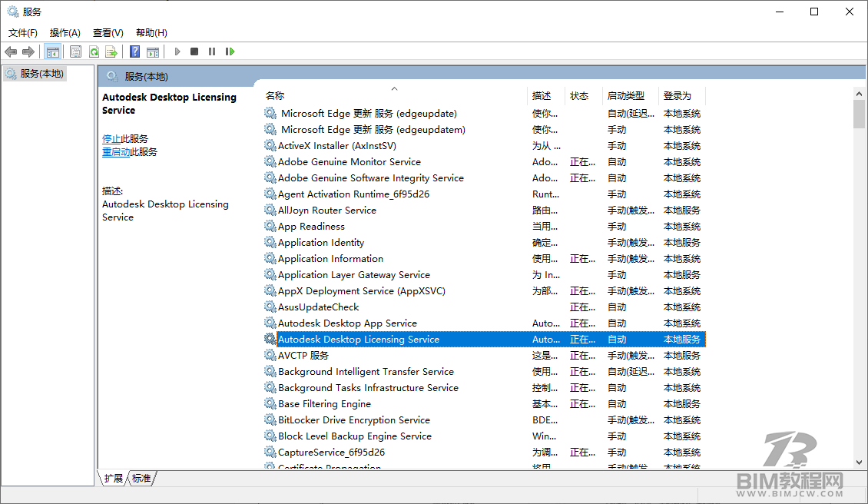Switch to the 标准 tab
This screenshot has width=868, height=504.
141,478
